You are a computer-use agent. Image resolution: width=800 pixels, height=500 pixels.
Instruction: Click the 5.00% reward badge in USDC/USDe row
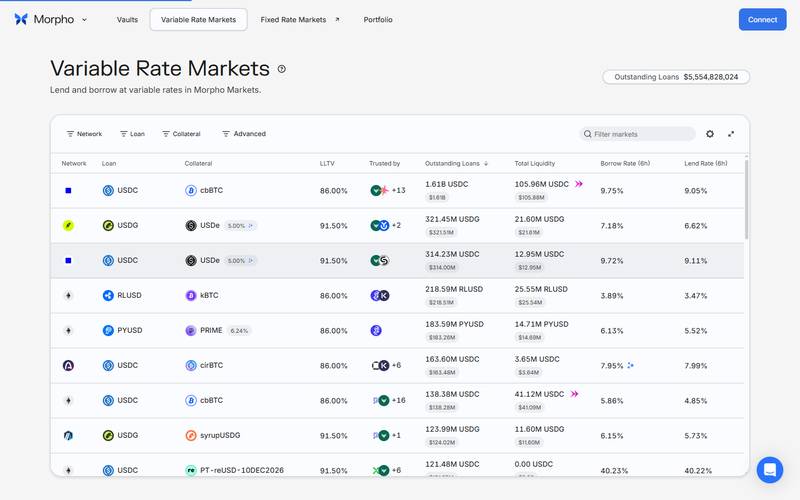pos(240,260)
